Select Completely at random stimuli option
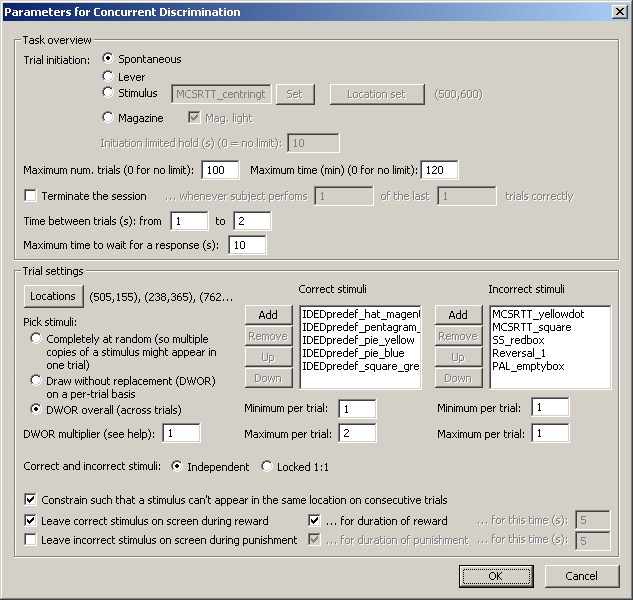This screenshot has width=633, height=600. [37, 339]
